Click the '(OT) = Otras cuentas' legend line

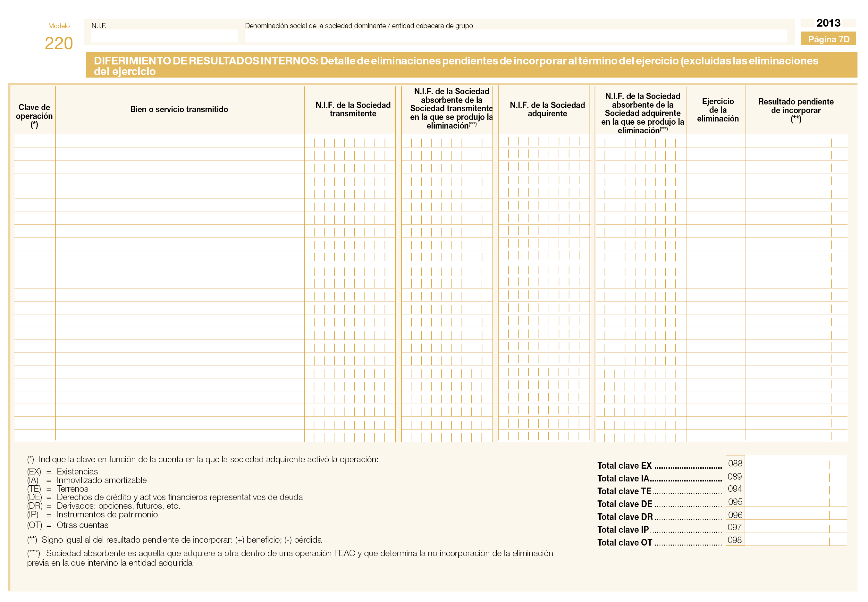(68, 525)
